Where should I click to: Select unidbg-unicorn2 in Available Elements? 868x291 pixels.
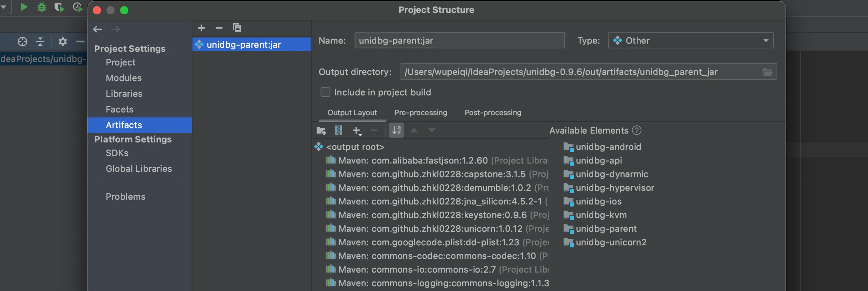pyautogui.click(x=605, y=243)
